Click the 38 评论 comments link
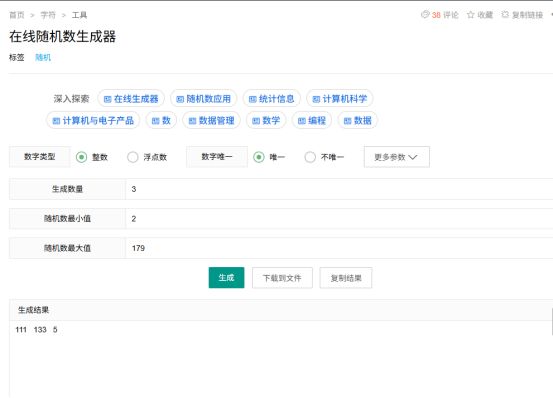Screen dimensions: 553x398 445,15
